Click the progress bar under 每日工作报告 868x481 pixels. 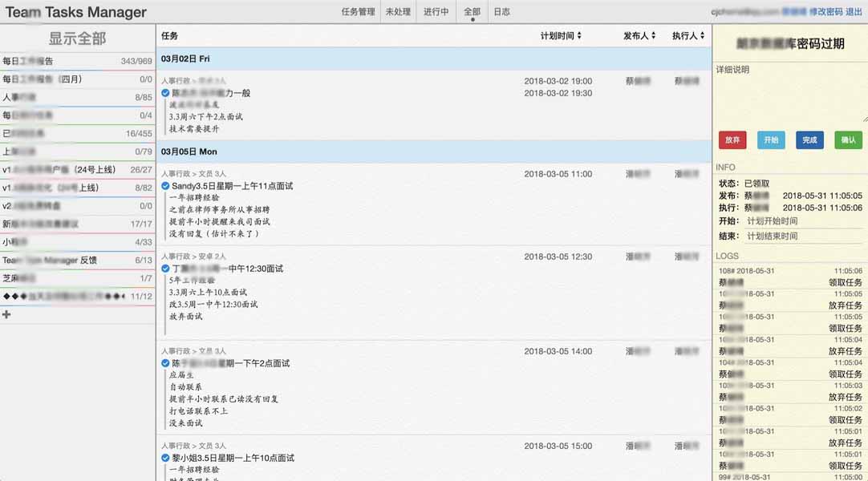coord(76,70)
